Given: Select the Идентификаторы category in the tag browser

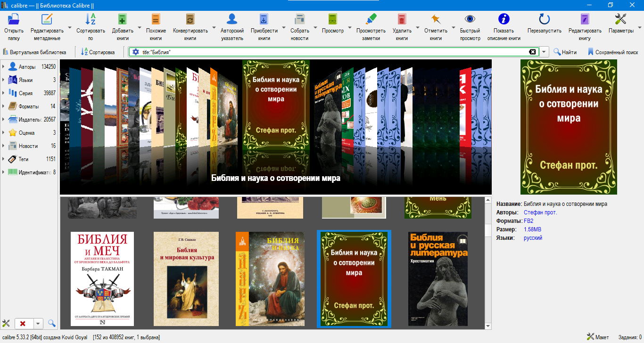Looking at the screenshot, I should pos(29,172).
